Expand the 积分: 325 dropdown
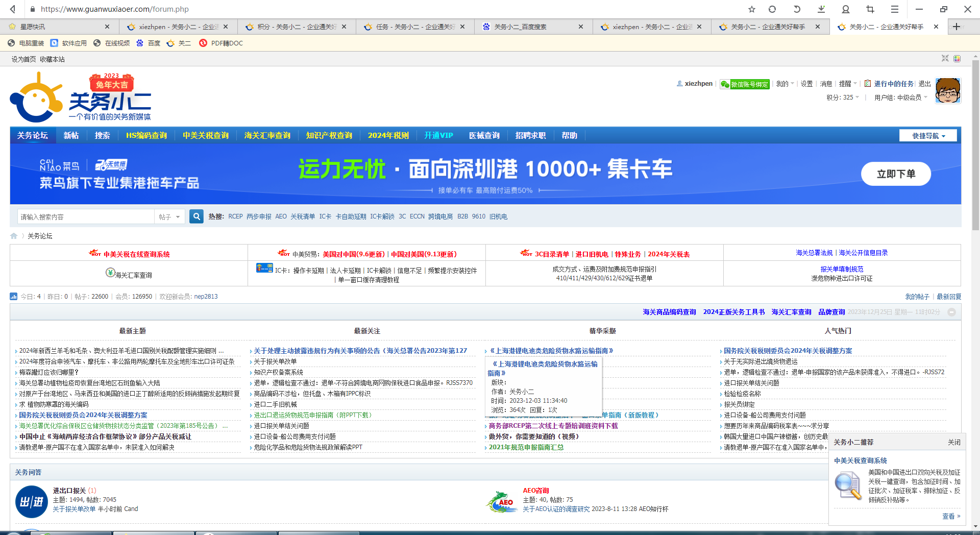The width and height of the screenshot is (980, 535). [843, 98]
